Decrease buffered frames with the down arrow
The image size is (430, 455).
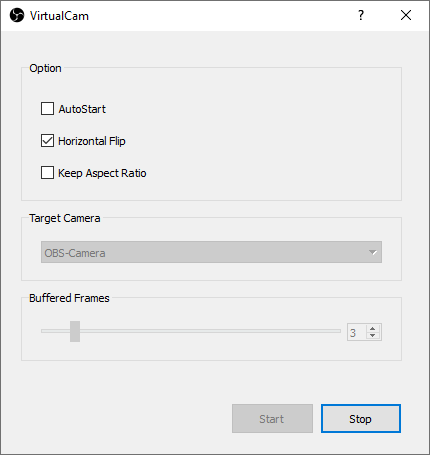(x=373, y=335)
